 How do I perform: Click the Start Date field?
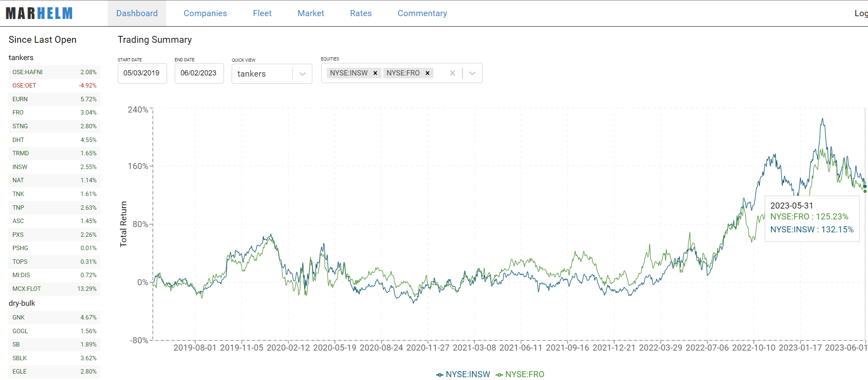click(x=142, y=73)
